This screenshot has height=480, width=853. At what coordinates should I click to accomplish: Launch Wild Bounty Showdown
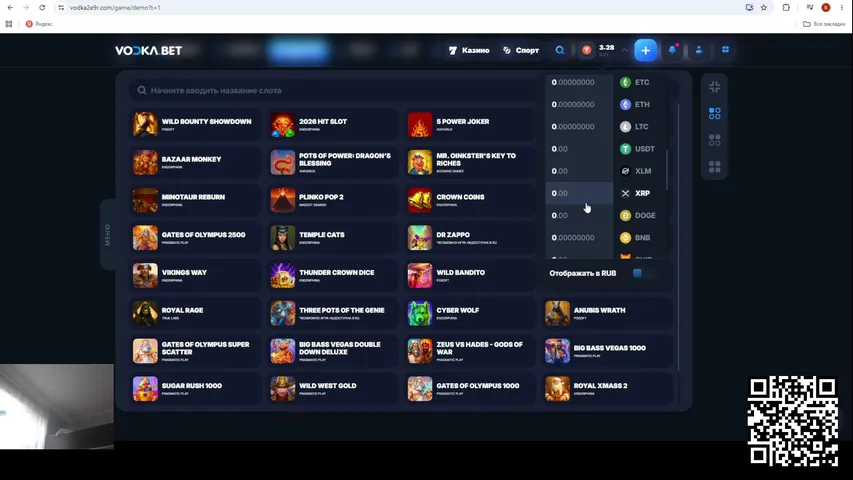195,124
